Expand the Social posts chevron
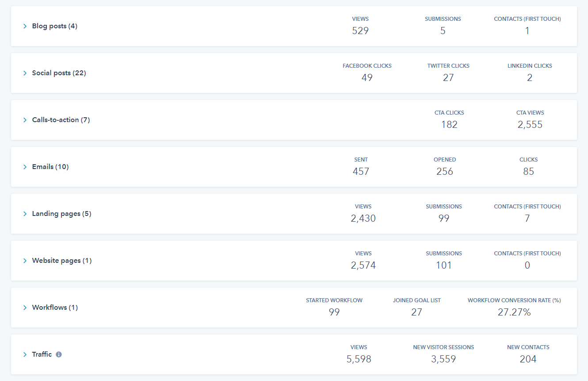Image resolution: width=588 pixels, height=381 pixels. [x=25, y=73]
